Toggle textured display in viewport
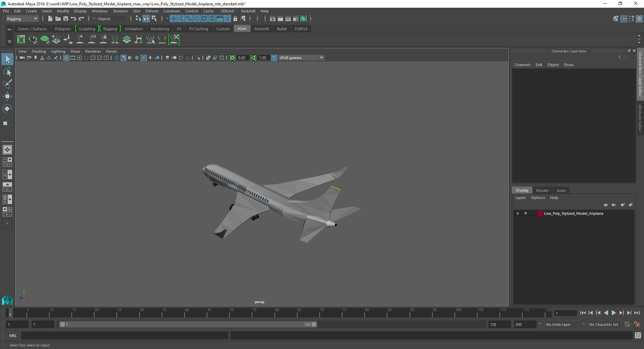 point(144,58)
